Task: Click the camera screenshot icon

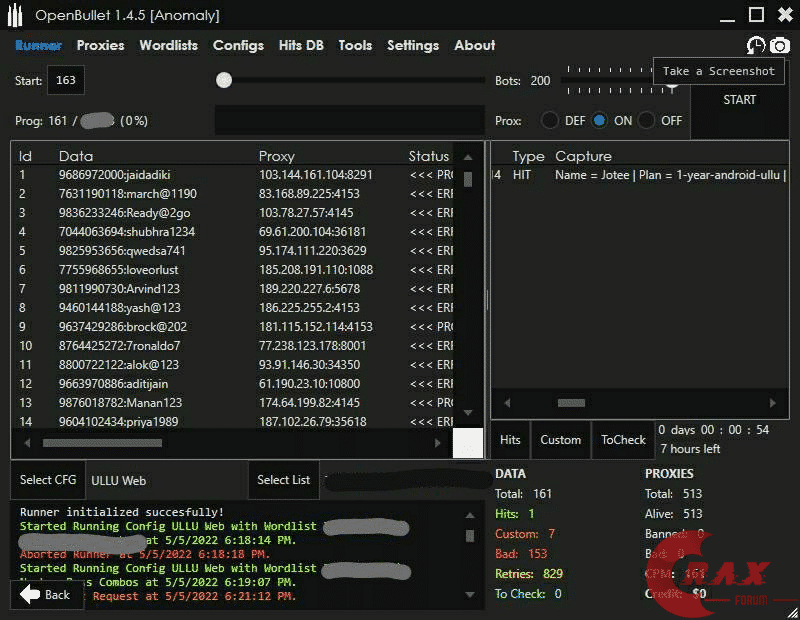Action: [x=779, y=46]
